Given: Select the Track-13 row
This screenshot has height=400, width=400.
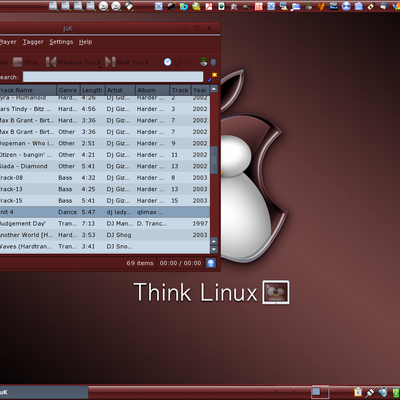Looking at the screenshot, I should 105,189.
